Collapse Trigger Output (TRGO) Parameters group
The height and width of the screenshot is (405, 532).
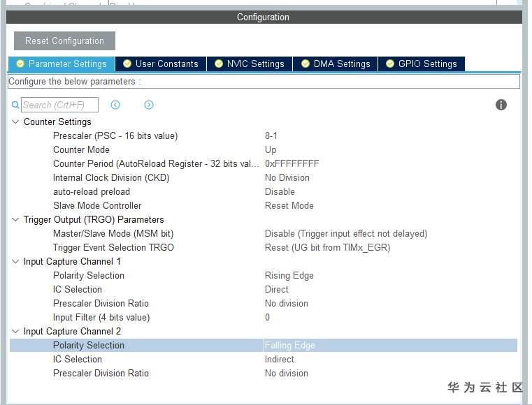[x=15, y=220]
